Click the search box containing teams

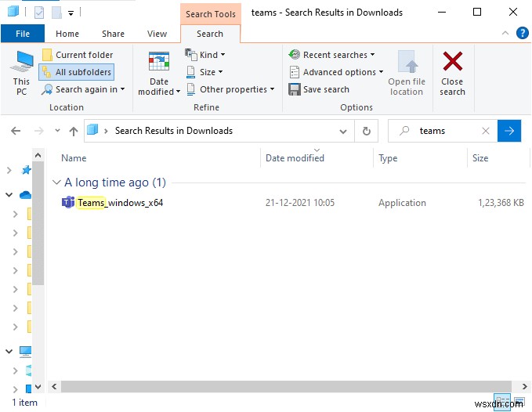pyautogui.click(x=441, y=131)
